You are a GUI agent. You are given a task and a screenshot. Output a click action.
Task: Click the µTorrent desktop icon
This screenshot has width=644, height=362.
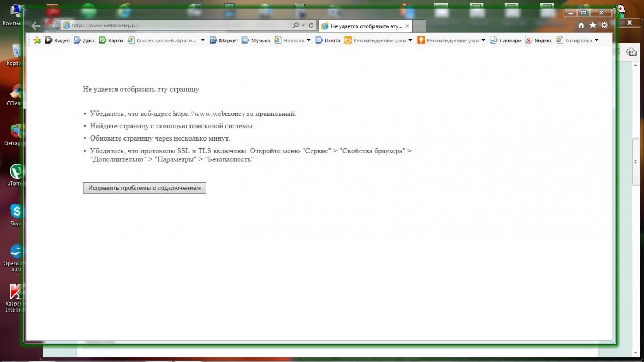pos(16,176)
